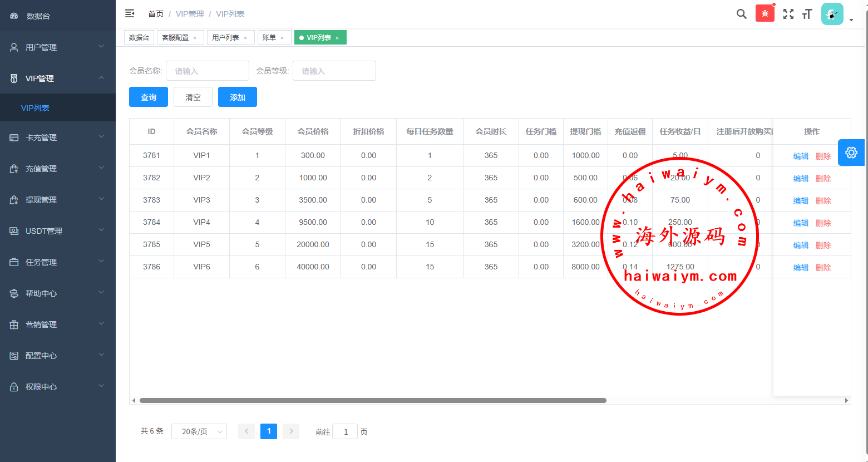Close the VIP列表 tab
Image resolution: width=868 pixels, height=462 pixels.
click(x=337, y=38)
